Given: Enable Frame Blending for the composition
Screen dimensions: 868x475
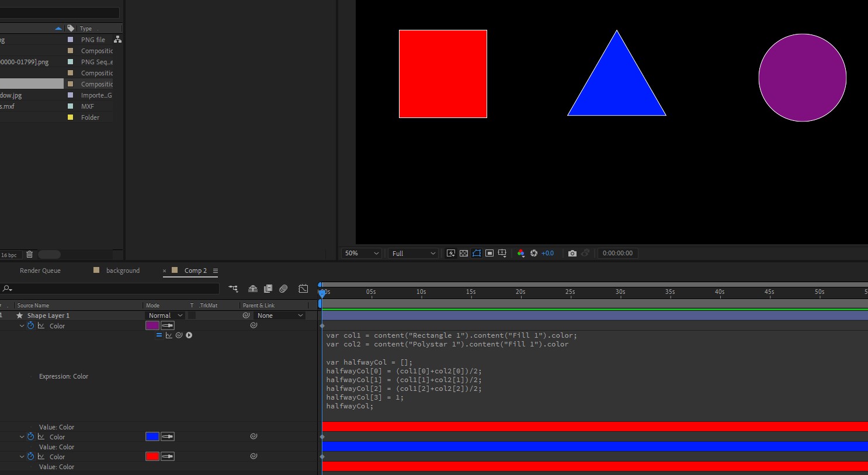Looking at the screenshot, I should pyautogui.click(x=268, y=289).
